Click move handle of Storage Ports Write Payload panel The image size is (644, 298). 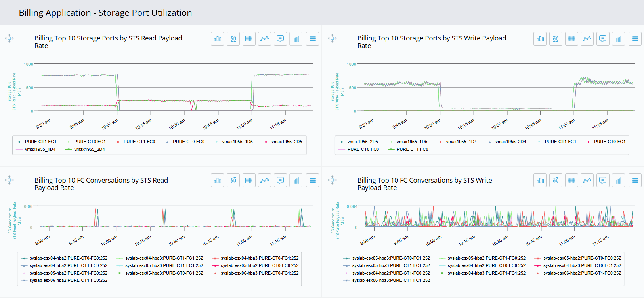pos(333,38)
